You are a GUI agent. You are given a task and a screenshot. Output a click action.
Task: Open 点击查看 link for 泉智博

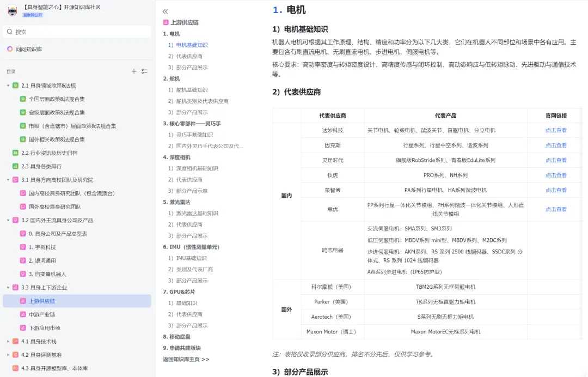click(x=556, y=190)
